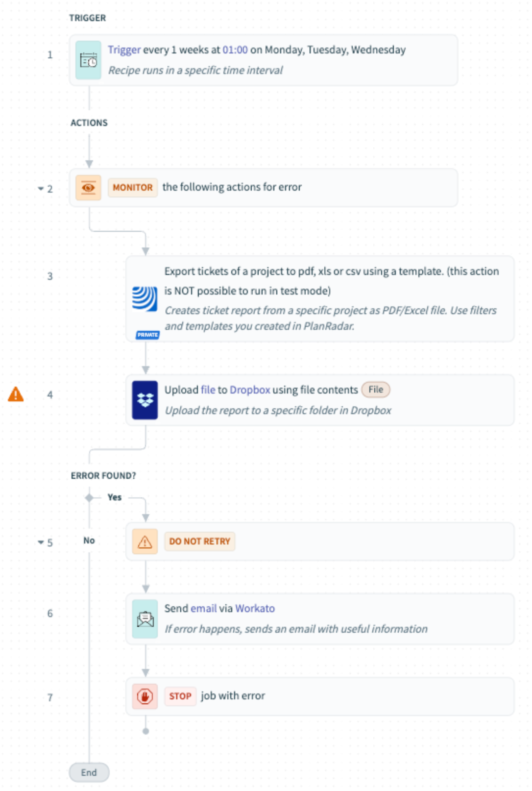Click the End node button
This screenshot has height=791, width=532.
point(89,772)
